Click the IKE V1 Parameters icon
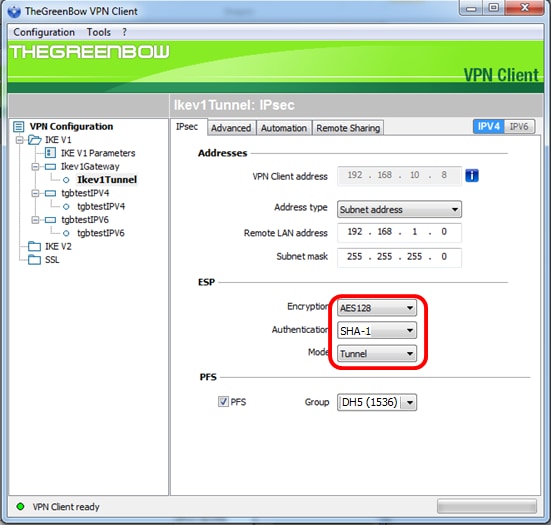This screenshot has width=551, height=525. (x=50, y=153)
